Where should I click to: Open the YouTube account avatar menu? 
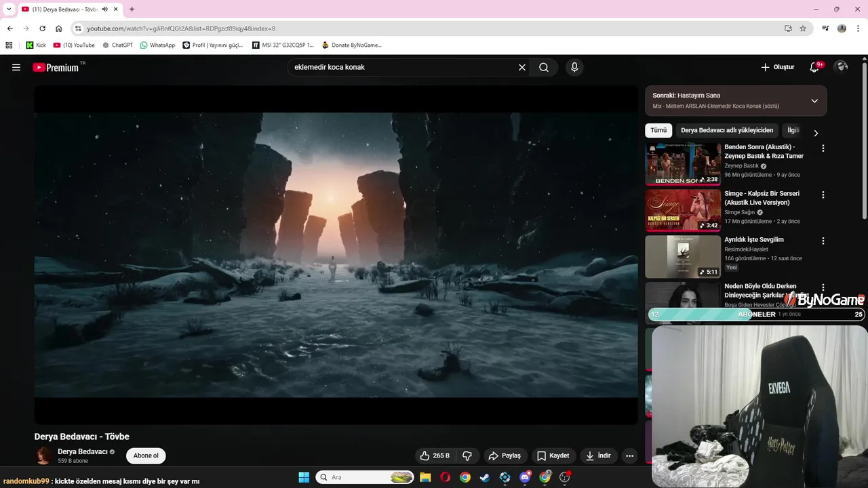841,66
